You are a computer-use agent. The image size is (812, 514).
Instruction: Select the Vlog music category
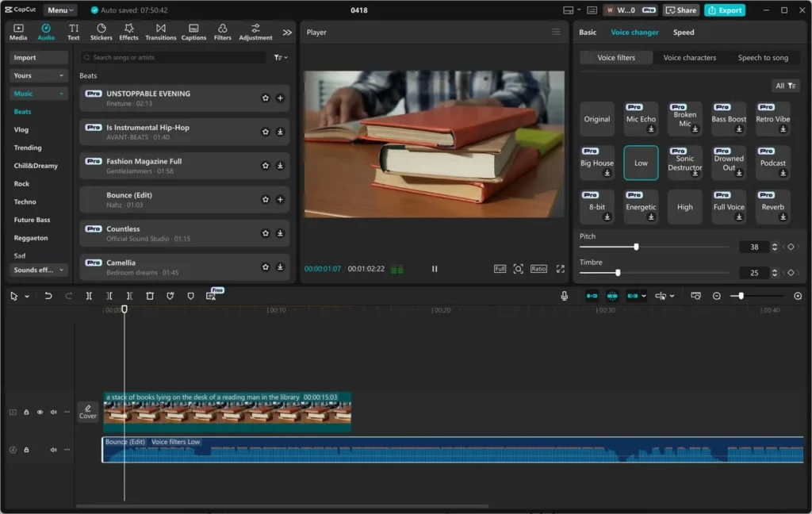(x=21, y=129)
